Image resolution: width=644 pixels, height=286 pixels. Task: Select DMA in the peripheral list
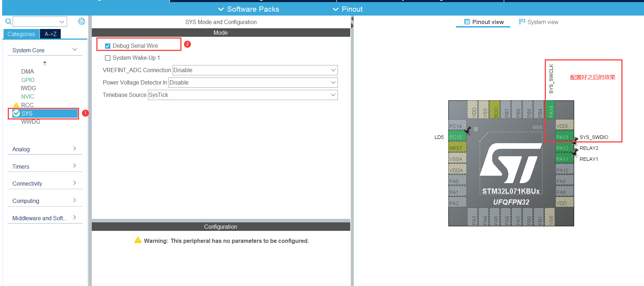(28, 71)
